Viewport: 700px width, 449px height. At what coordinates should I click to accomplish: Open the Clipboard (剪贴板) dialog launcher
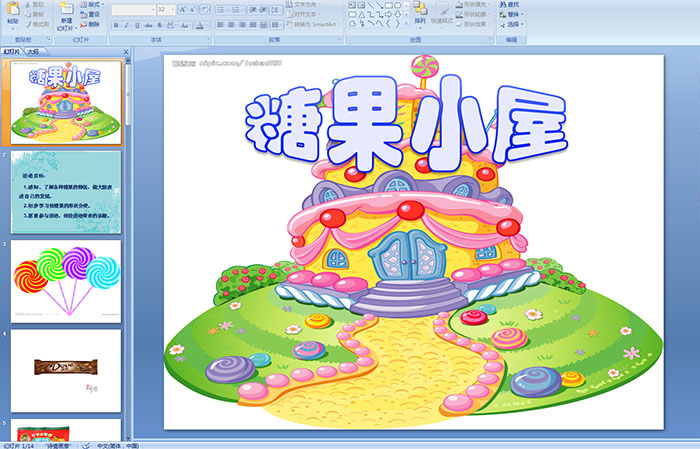49,40
